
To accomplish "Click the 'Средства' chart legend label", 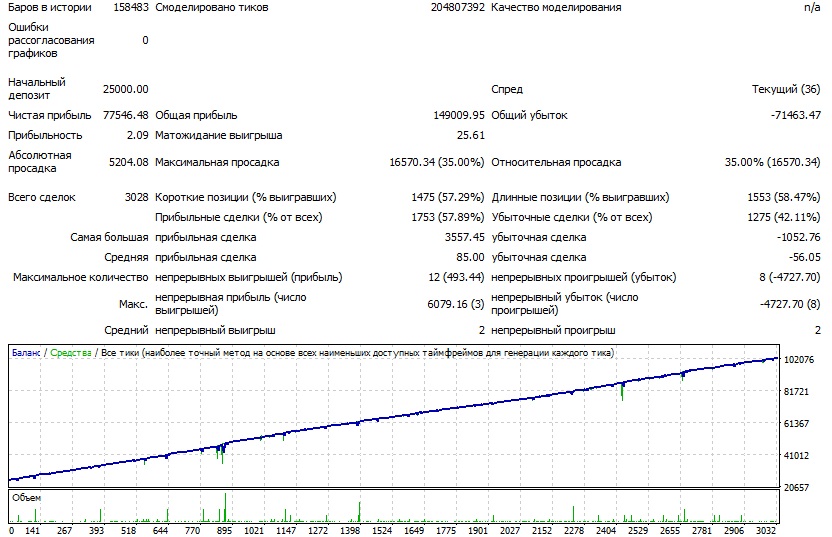I will pos(71,353).
